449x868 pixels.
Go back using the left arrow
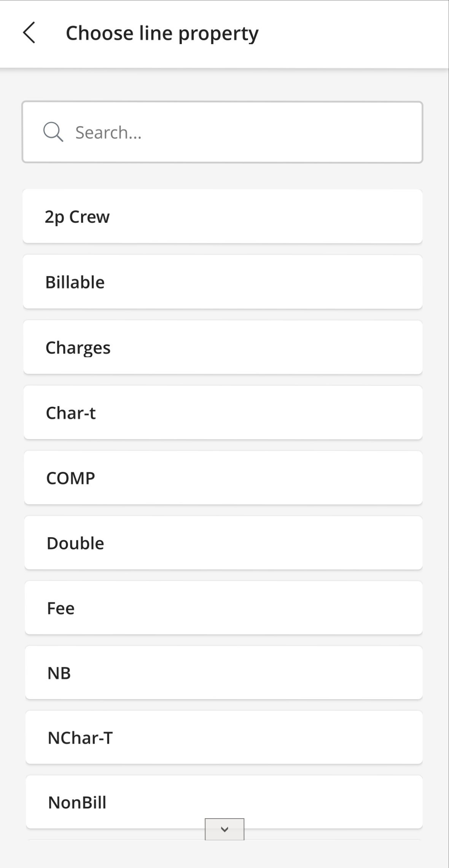click(29, 33)
